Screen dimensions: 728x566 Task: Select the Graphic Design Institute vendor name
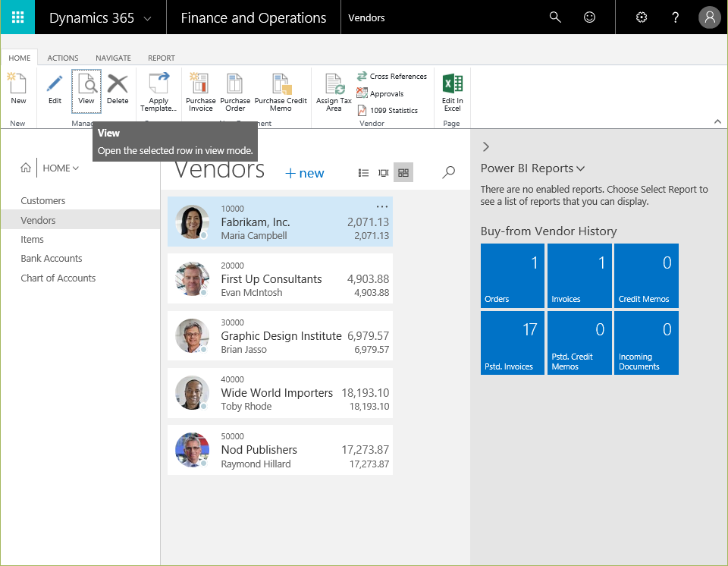coord(281,336)
